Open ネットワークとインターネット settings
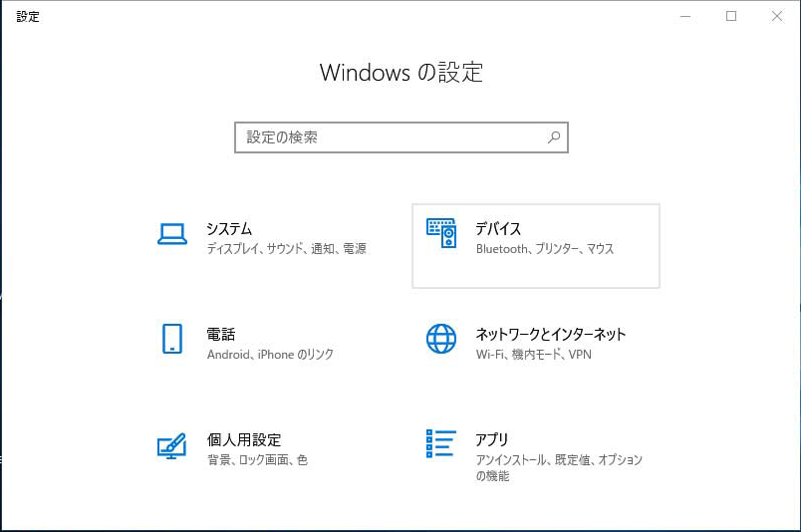Screen dimensions: 801x532 pyautogui.click(x=551, y=335)
